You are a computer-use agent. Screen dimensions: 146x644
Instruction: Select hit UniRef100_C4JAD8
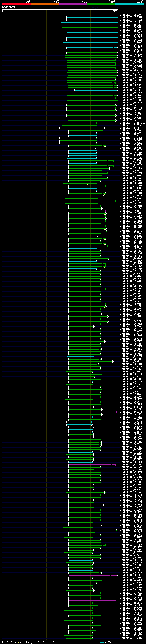click(131, 188)
